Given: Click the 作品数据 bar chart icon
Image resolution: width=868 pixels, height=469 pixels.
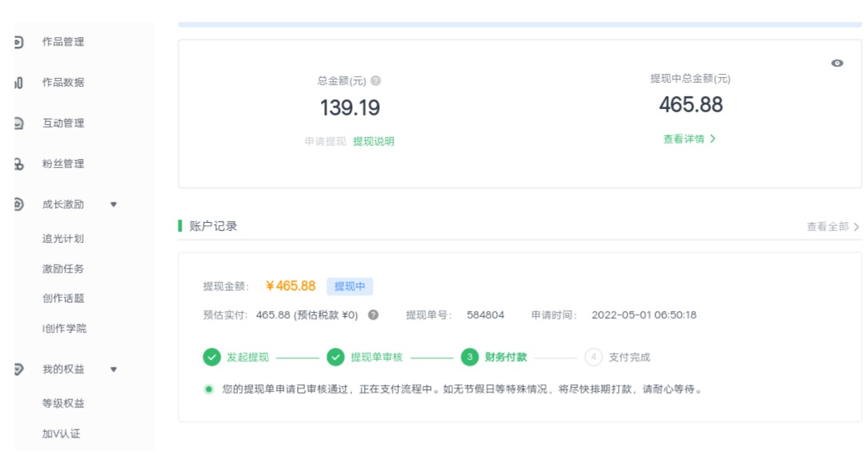Looking at the screenshot, I should pos(19,83).
